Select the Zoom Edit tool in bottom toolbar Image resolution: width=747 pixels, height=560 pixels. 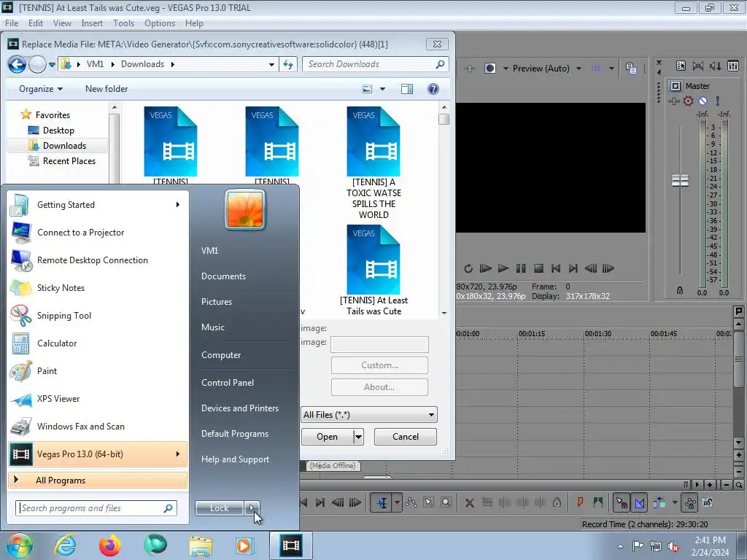pyautogui.click(x=446, y=503)
